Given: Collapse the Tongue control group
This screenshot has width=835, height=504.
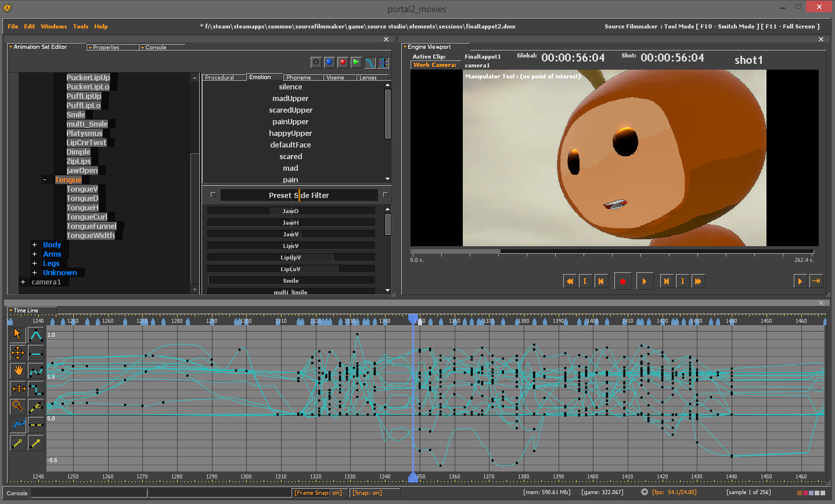Looking at the screenshot, I should click(x=45, y=180).
